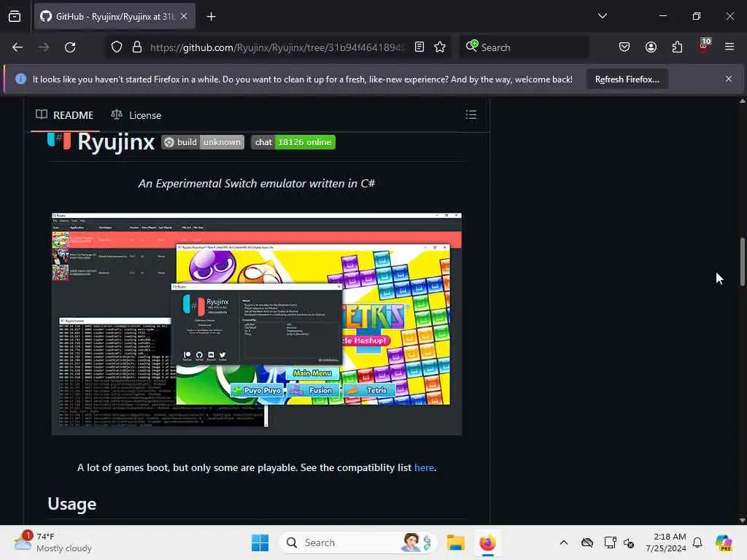Viewport: 747px width, 560px height.
Task: Open the clock showing 2:18 AM
Action: (x=666, y=542)
